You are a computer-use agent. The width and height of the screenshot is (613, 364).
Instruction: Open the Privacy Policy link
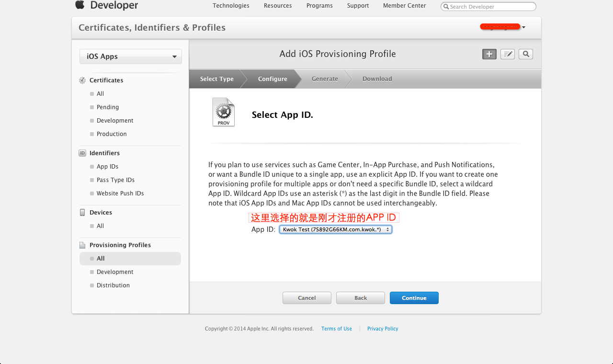coord(383,329)
